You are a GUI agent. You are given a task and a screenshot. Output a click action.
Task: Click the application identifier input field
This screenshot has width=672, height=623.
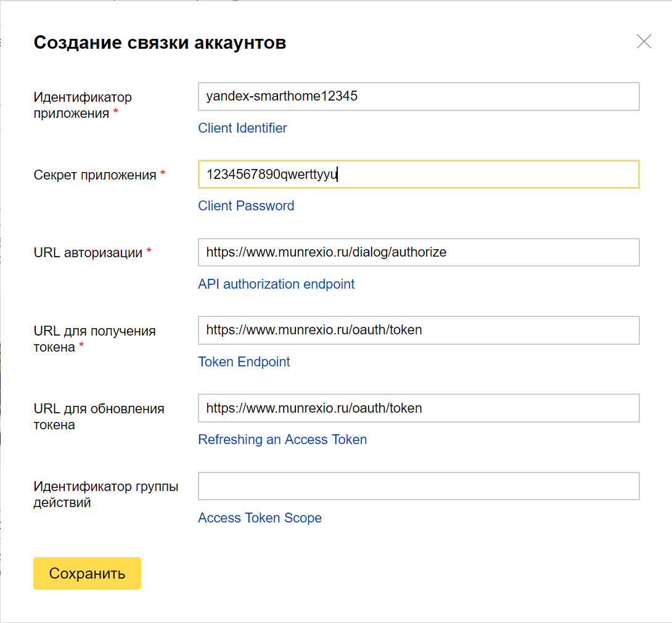pos(418,97)
